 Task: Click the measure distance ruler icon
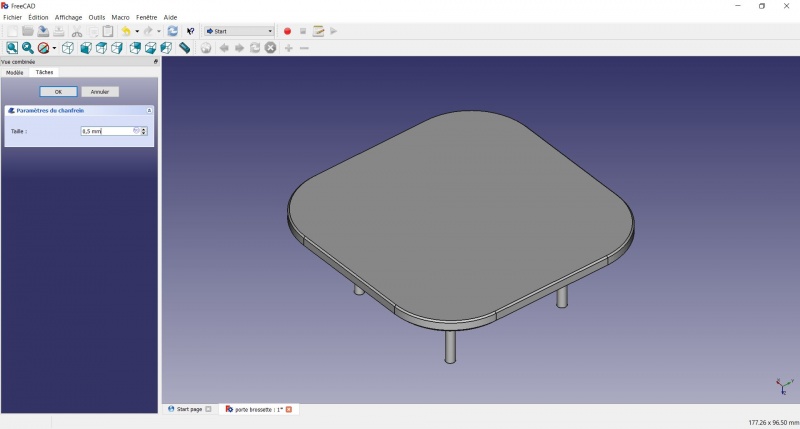click(x=185, y=48)
